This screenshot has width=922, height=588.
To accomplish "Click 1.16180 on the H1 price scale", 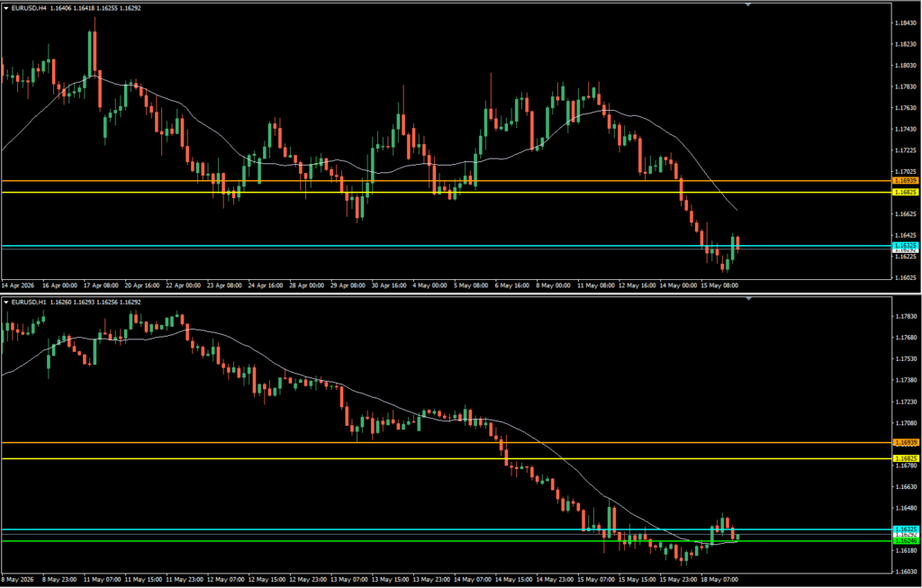I will (908, 551).
